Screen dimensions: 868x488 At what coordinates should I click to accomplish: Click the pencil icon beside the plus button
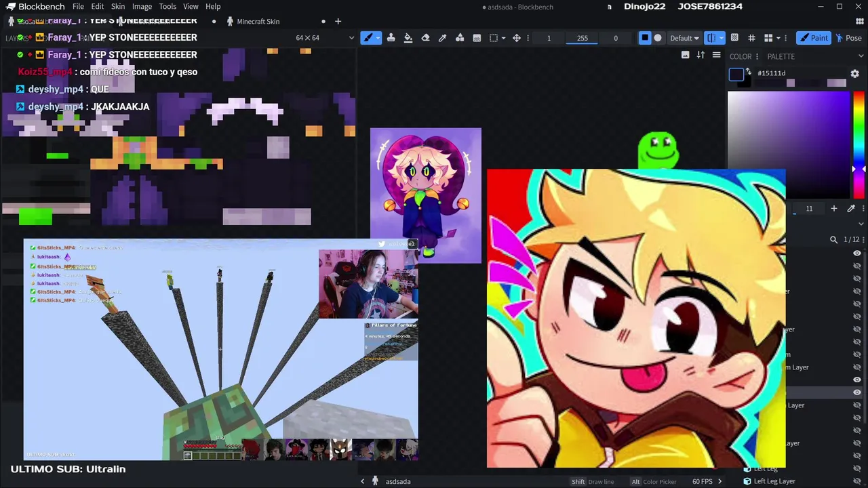[x=851, y=208]
